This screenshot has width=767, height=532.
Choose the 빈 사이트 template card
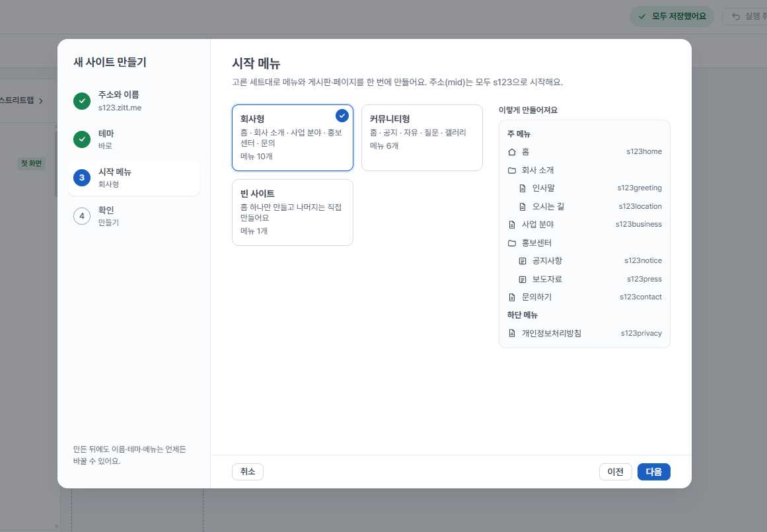pyautogui.click(x=293, y=212)
